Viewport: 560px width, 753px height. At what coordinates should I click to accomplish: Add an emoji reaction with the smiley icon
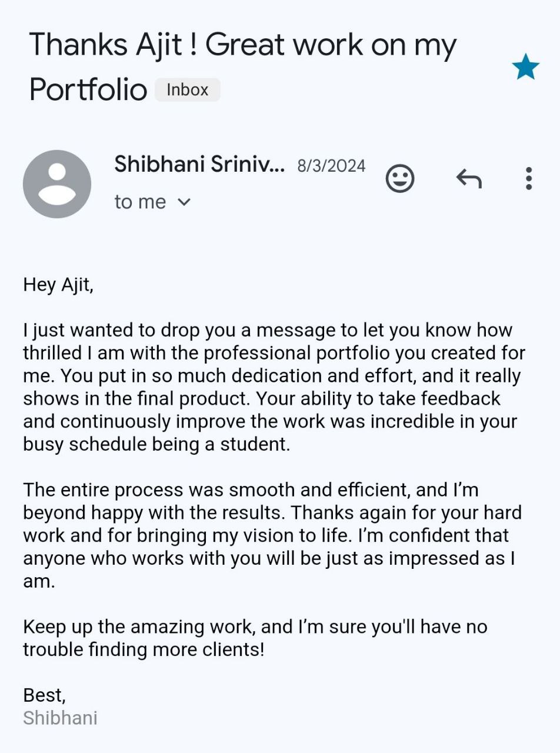point(400,178)
